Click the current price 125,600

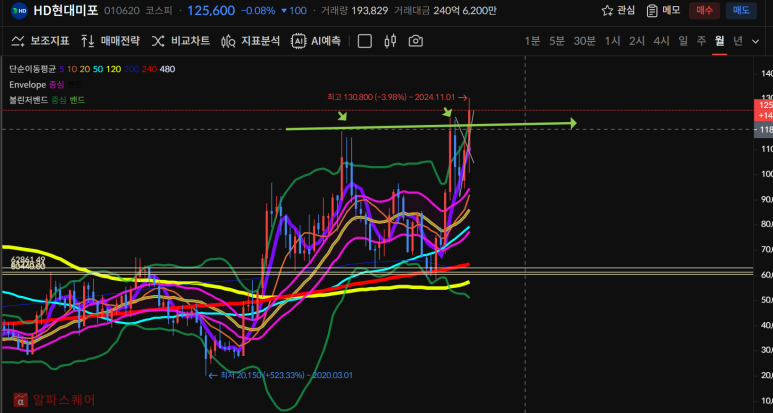[x=211, y=10]
